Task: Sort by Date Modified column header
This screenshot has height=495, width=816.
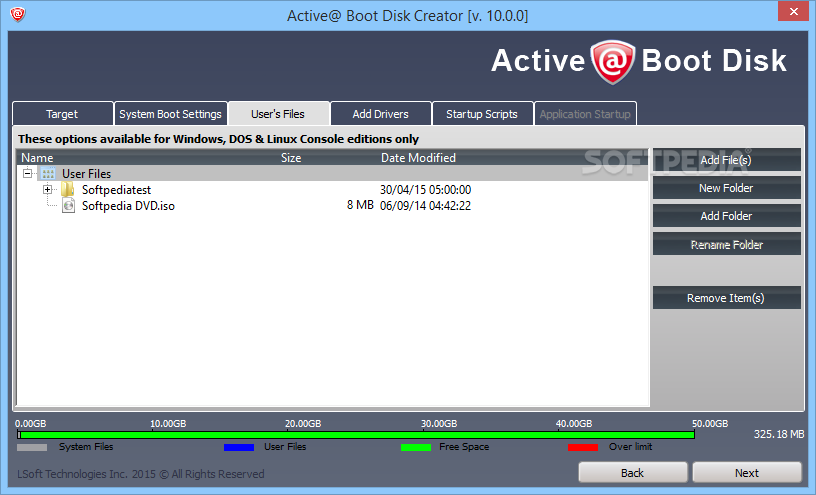Action: 418,158
